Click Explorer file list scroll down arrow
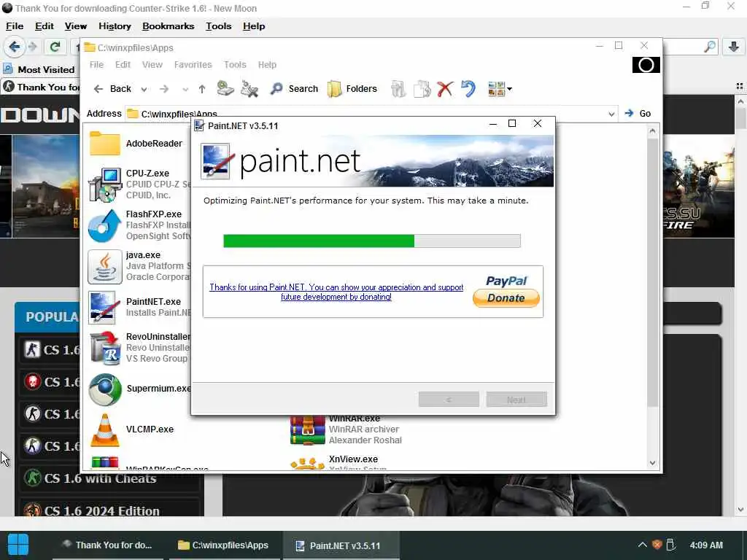Image resolution: width=747 pixels, height=560 pixels. click(652, 462)
